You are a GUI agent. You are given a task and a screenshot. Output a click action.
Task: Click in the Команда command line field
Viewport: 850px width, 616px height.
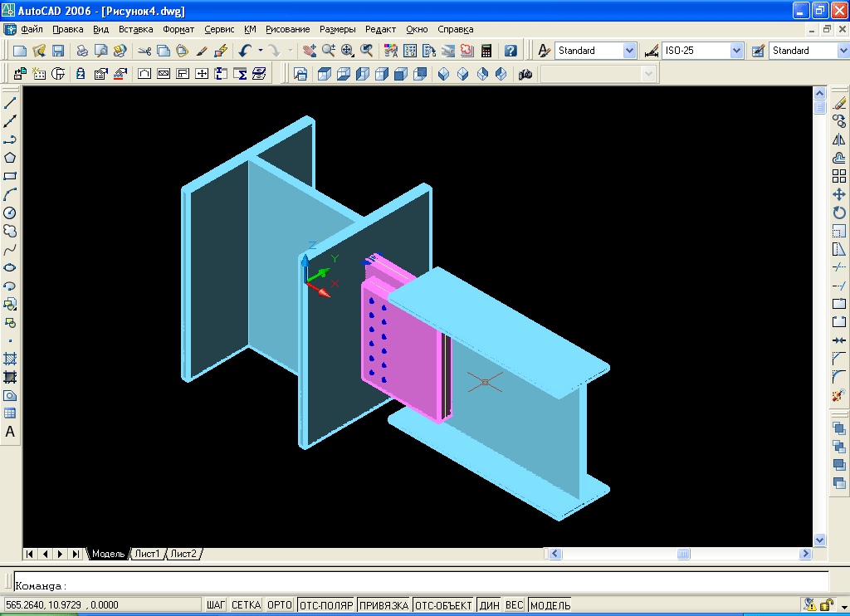click(x=415, y=585)
